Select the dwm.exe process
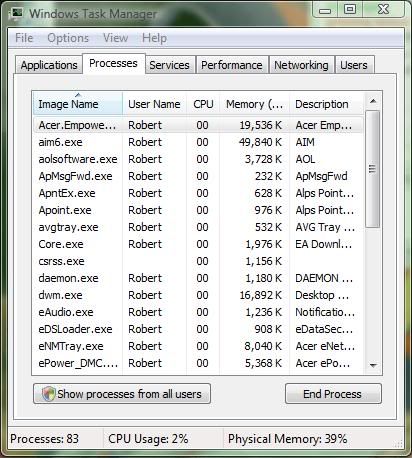 [198, 295]
